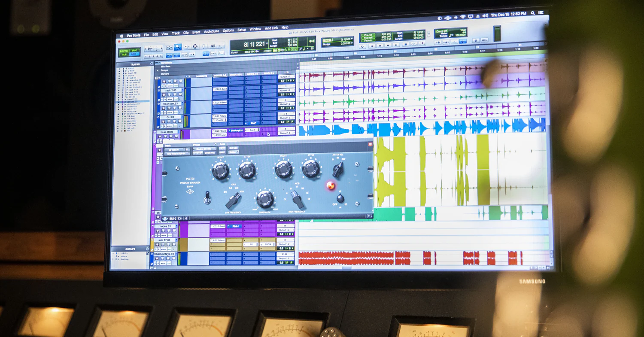Open plugin preset name dropdown
The height and width of the screenshot is (337, 644).
pos(205,149)
